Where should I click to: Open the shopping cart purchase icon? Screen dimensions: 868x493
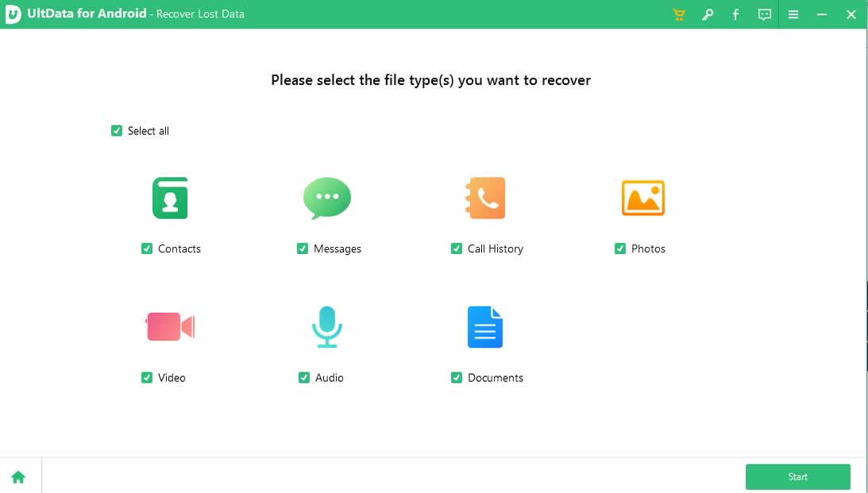coord(678,14)
